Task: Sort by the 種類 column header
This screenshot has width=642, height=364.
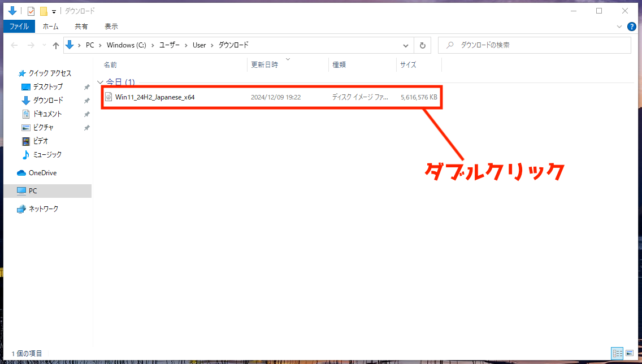Action: point(339,64)
